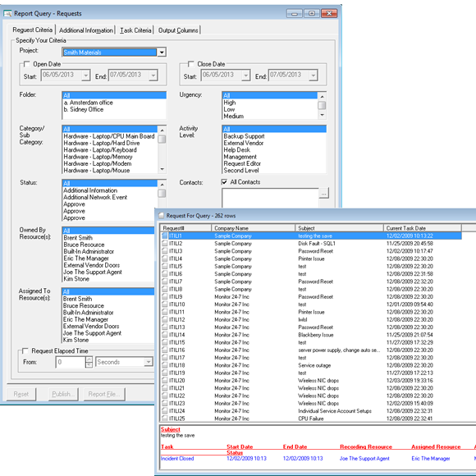
Task: Click the Report File... button
Action: click(104, 394)
